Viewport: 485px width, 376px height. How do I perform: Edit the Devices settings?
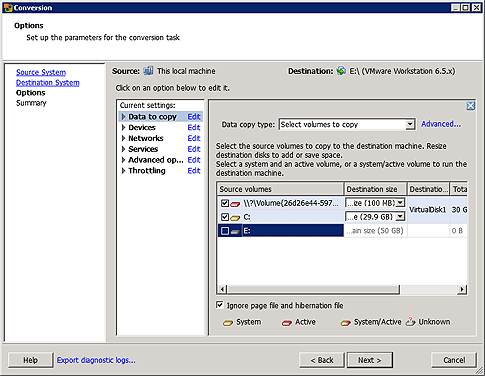[194, 128]
